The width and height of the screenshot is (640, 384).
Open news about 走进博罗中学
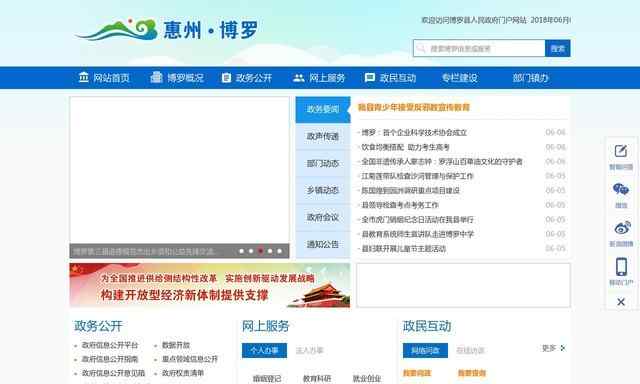(x=417, y=234)
